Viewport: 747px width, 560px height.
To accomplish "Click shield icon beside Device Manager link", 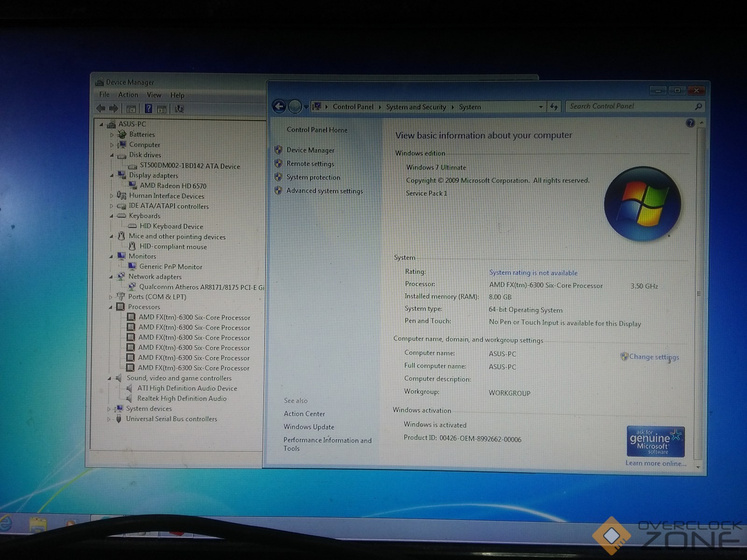I will pos(278,150).
